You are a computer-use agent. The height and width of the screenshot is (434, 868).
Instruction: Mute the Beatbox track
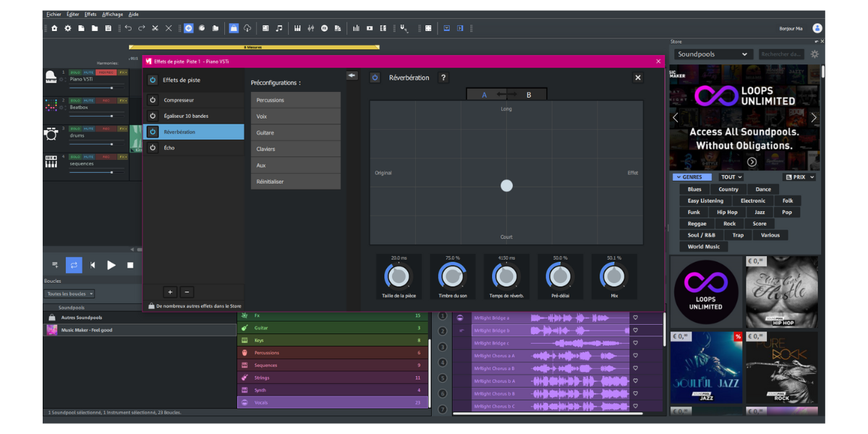click(88, 101)
